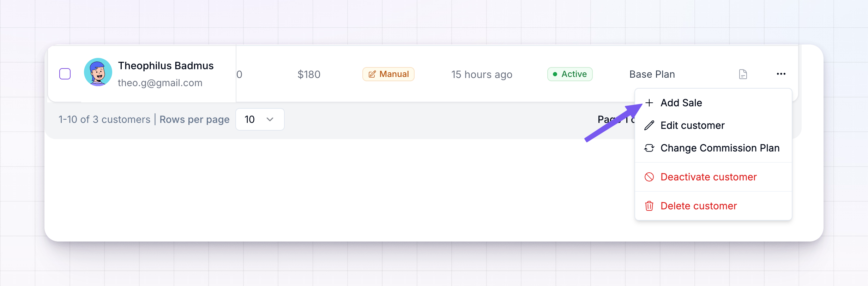Click the pencil icon for Edit customer
Screen dimensions: 868x286
[649, 125]
